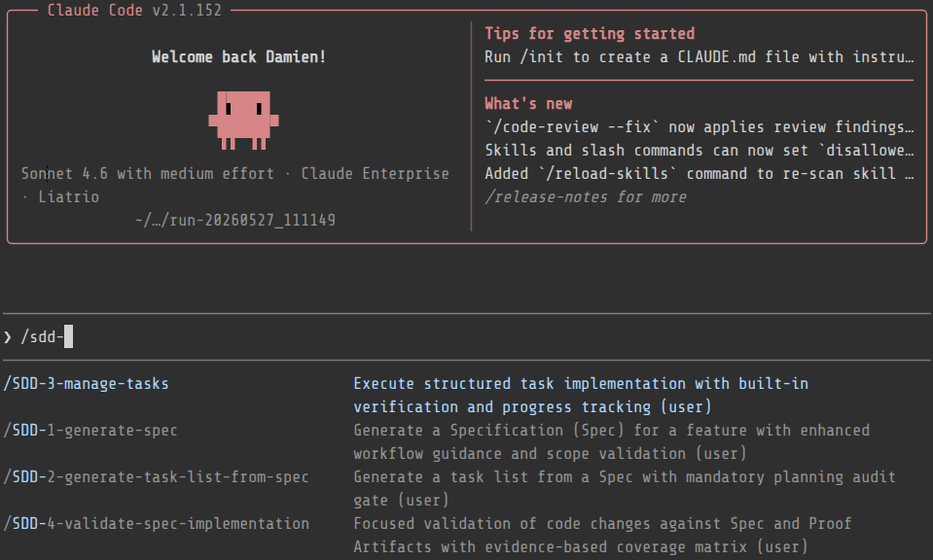This screenshot has width=933, height=560.
Task: Click the 'Liatrio' organization name
Action: point(68,196)
